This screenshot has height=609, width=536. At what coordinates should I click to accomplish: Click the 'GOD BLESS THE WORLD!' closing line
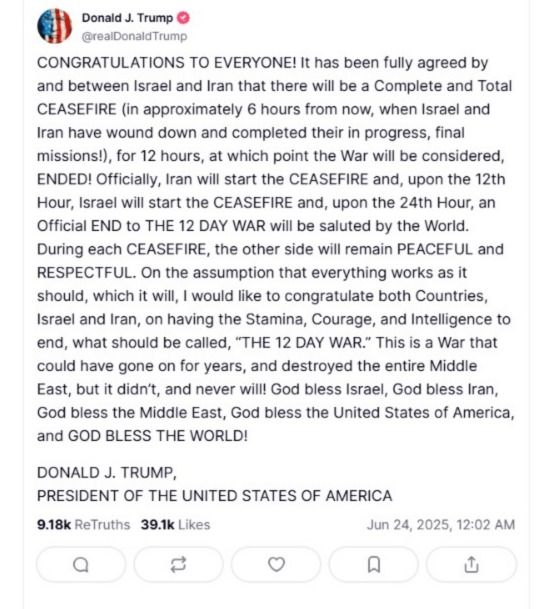[x=158, y=436]
